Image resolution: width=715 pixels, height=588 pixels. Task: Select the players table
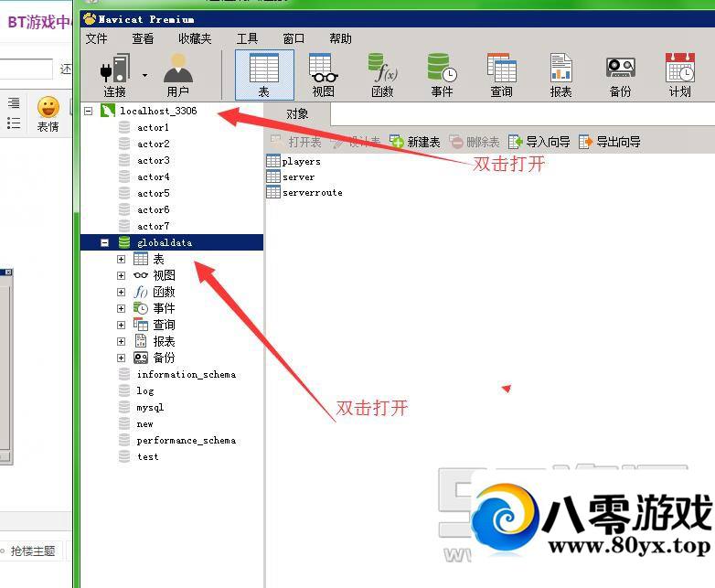click(301, 162)
